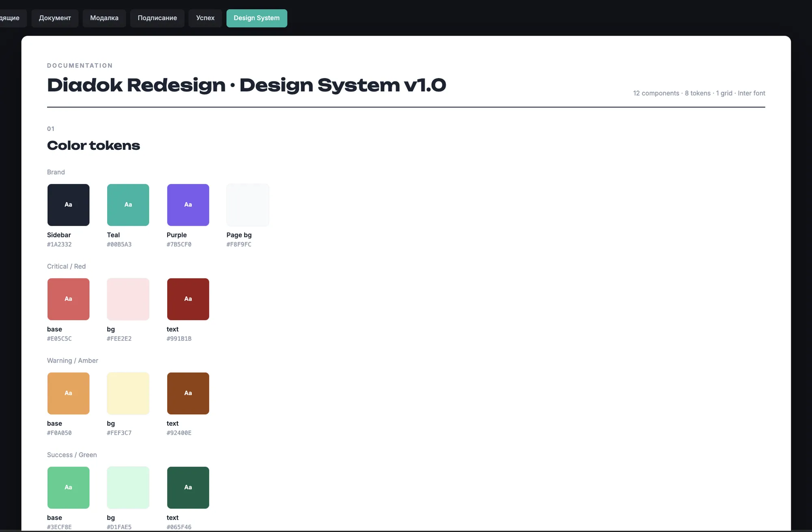Click the components and tokens summary text
The width and height of the screenshot is (812, 532).
click(x=699, y=93)
